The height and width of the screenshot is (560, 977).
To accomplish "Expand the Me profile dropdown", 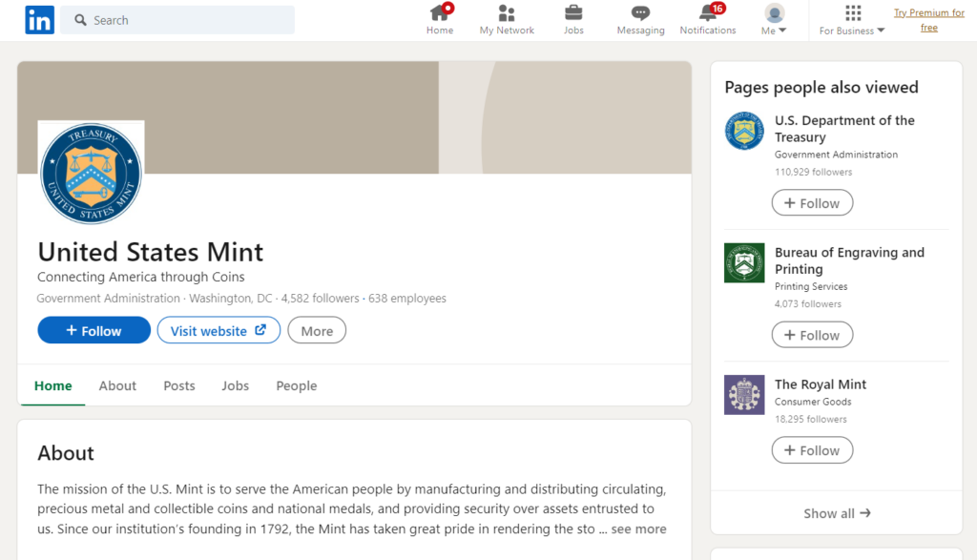I will pos(774,19).
